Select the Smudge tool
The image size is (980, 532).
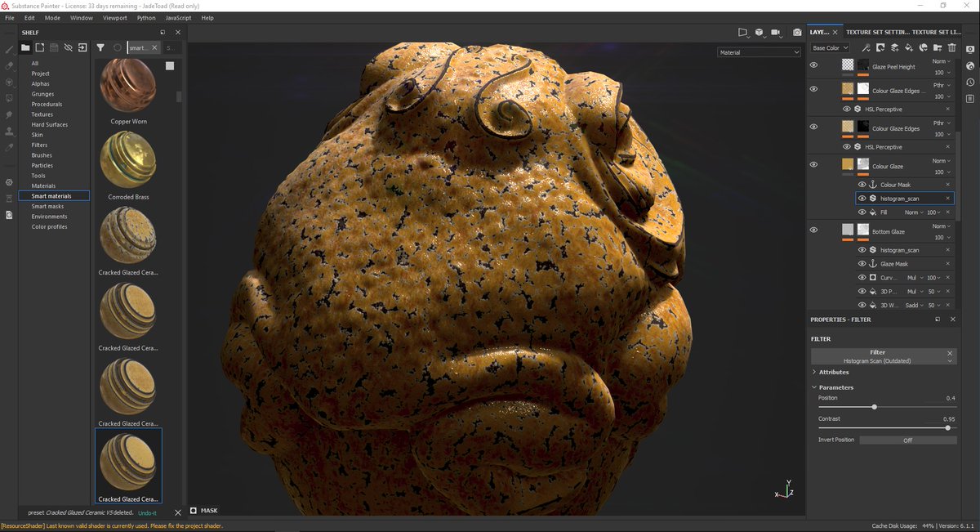(9, 114)
